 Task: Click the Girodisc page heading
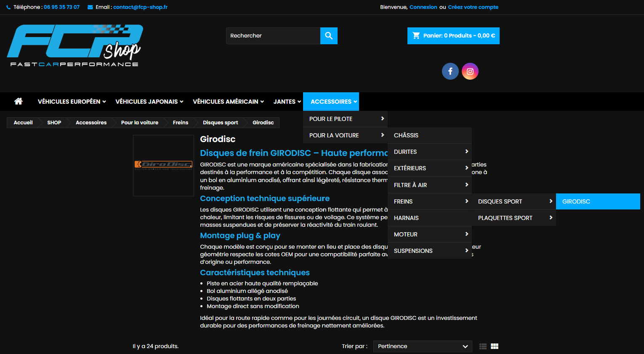click(x=218, y=139)
